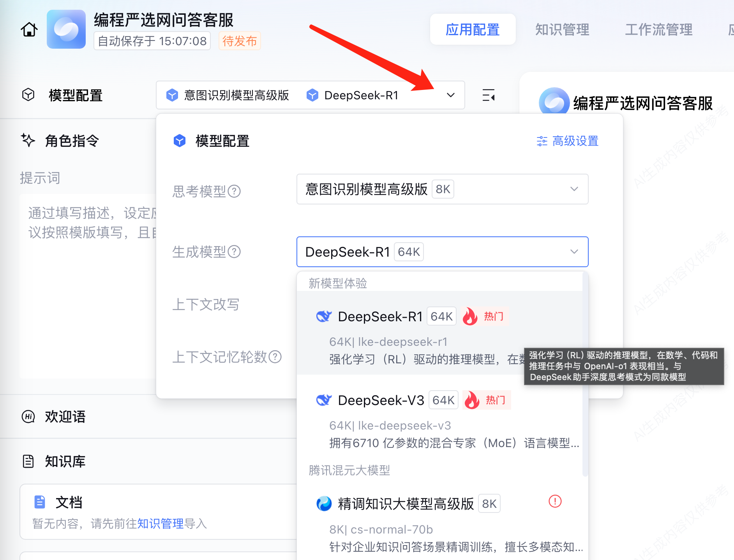This screenshot has width=734, height=560.
Task: Click the app avatar logo in header
Action: click(x=66, y=29)
